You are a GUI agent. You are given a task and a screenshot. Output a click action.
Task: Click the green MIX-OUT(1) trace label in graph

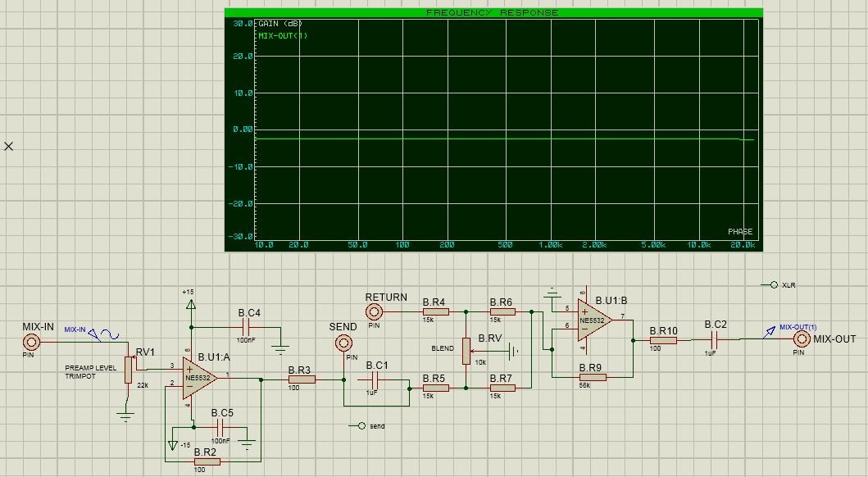(283, 36)
